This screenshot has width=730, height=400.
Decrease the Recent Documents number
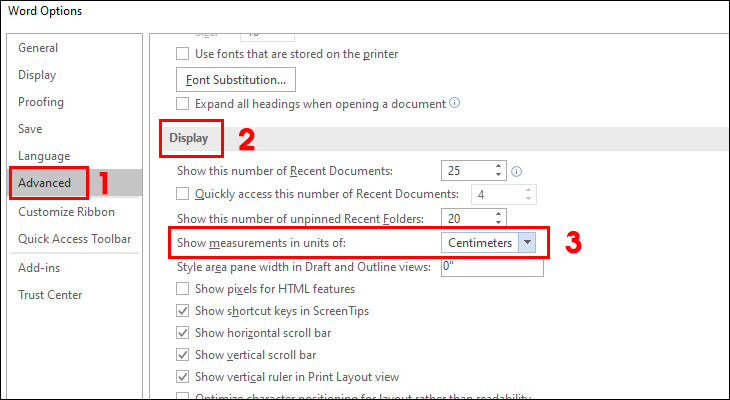point(498,176)
